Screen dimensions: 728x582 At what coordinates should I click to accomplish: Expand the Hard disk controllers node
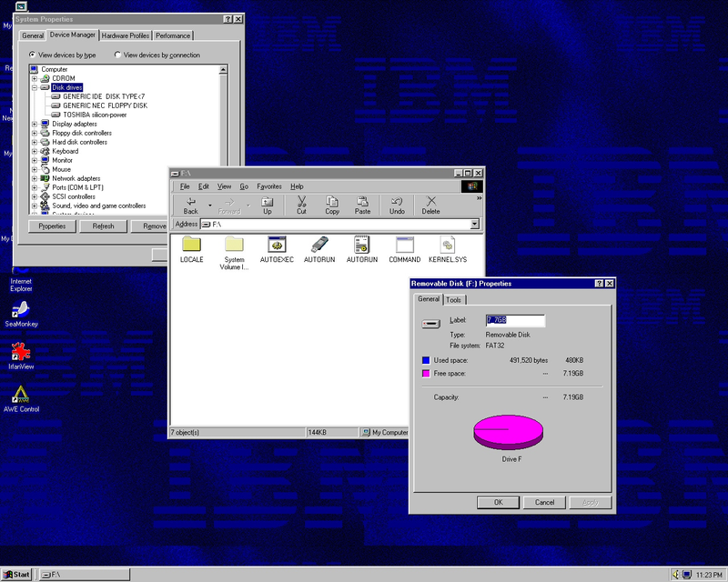point(35,142)
